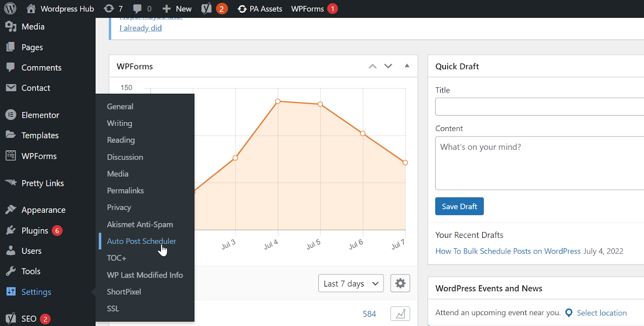Click the WPForms sidebar icon
This screenshot has width=644, height=326.
tap(11, 156)
